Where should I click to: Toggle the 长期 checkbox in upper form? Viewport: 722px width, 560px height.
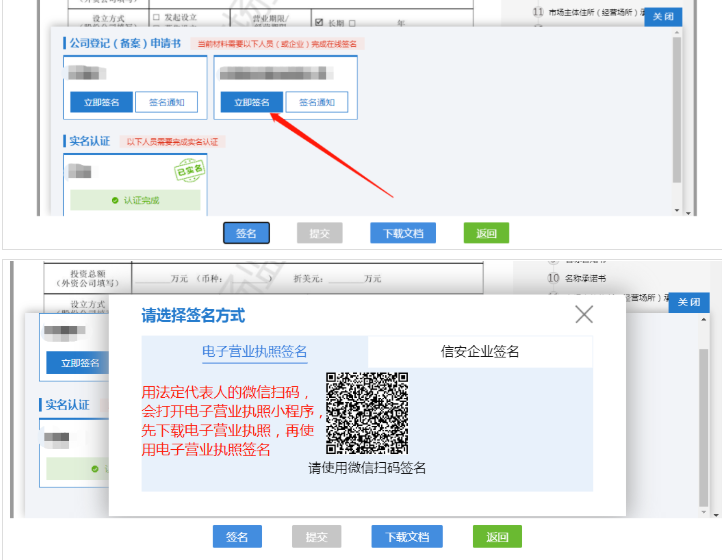pyautogui.click(x=319, y=22)
